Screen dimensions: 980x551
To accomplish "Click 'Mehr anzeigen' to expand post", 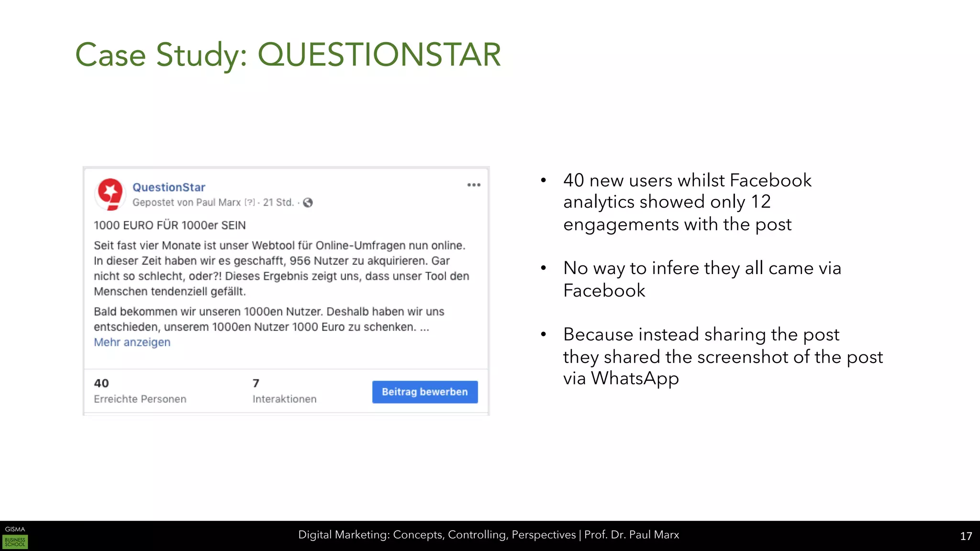I will point(132,342).
